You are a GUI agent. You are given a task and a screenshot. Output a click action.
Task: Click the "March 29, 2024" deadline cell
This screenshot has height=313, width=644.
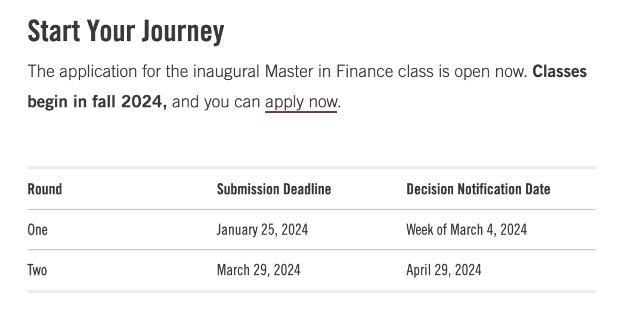259,270
